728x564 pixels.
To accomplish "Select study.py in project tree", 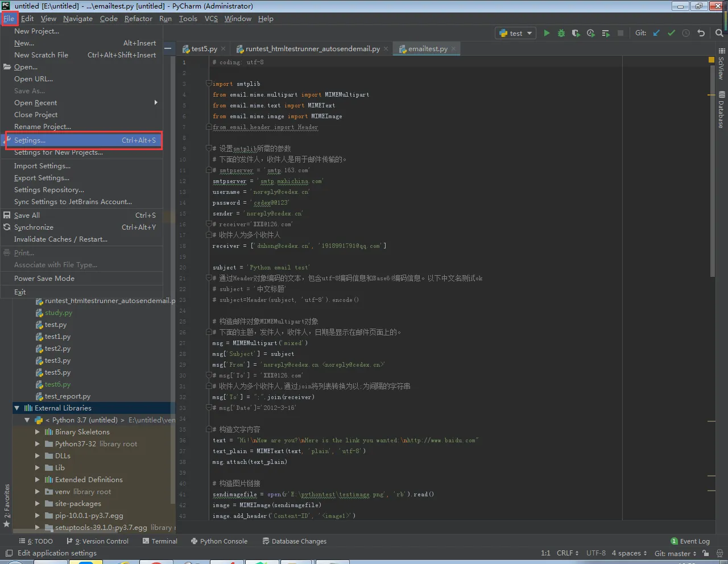I will 58,313.
